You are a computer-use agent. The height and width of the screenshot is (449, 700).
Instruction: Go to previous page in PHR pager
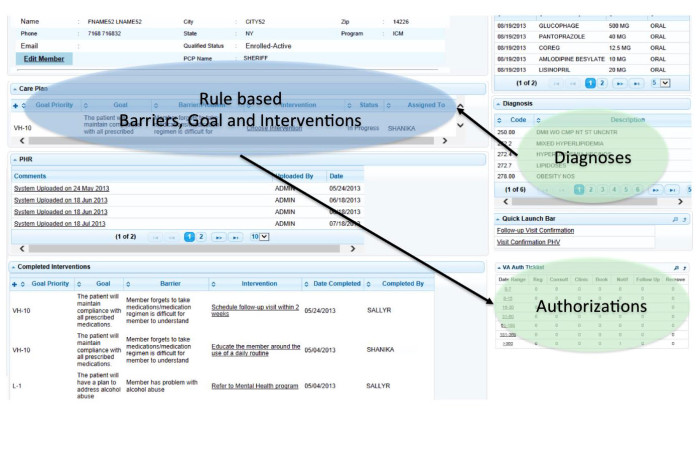click(171, 237)
